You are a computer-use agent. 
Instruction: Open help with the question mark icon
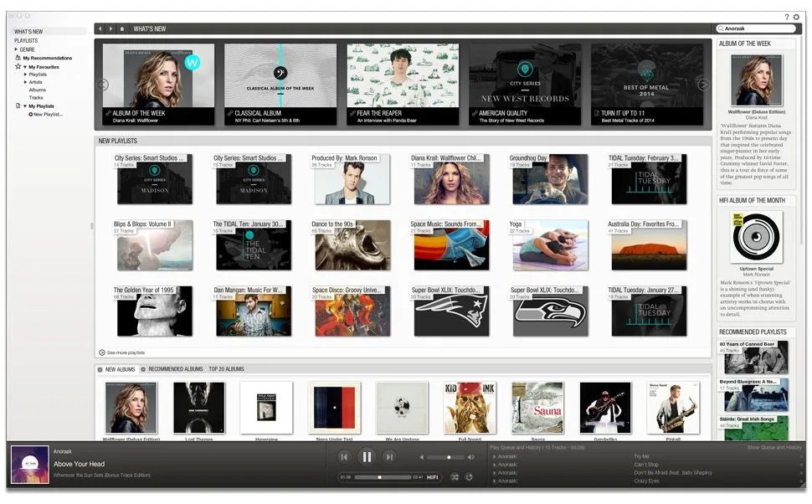(786, 17)
